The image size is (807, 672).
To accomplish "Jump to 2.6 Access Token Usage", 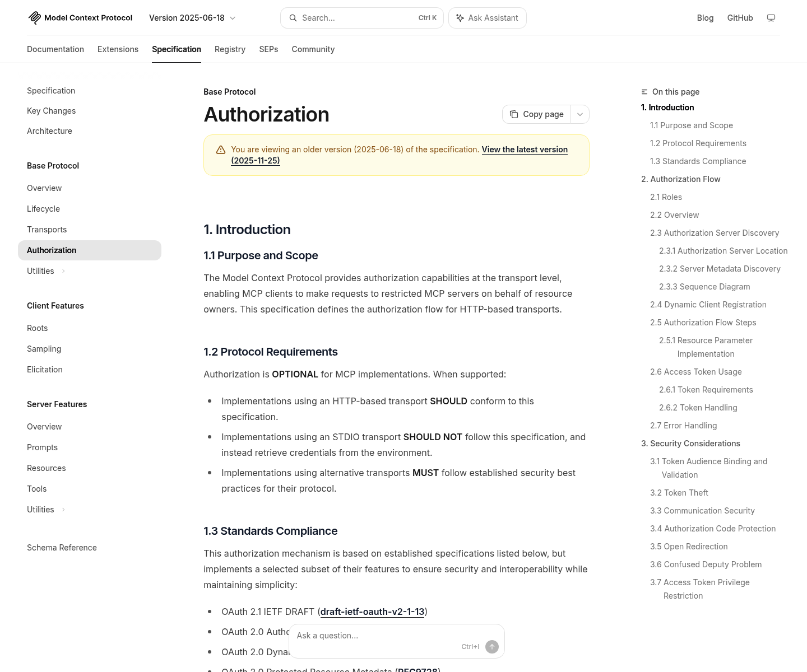I will pyautogui.click(x=695, y=372).
